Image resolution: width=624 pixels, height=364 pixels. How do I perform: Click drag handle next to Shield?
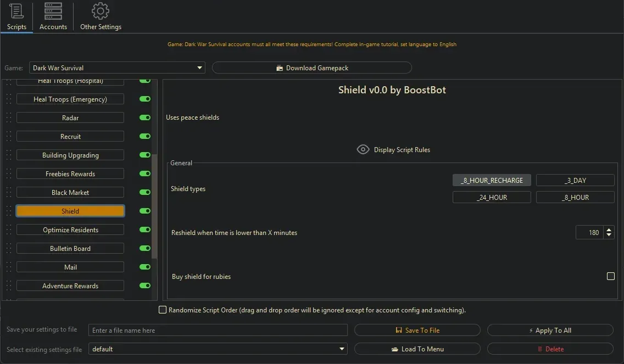[x=9, y=211]
